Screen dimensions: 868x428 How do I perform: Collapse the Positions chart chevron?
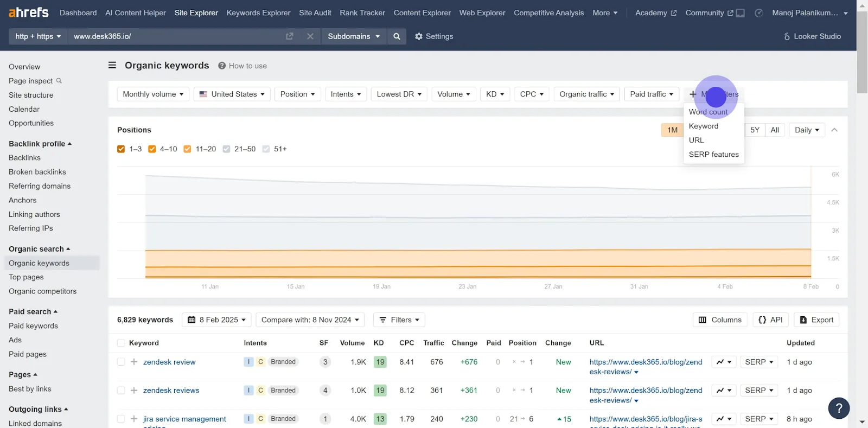[834, 130]
